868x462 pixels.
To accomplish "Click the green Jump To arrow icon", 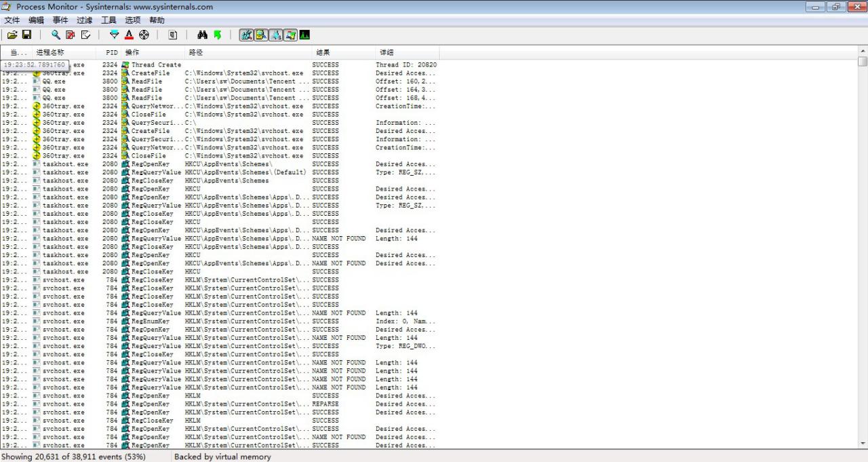I will point(217,35).
